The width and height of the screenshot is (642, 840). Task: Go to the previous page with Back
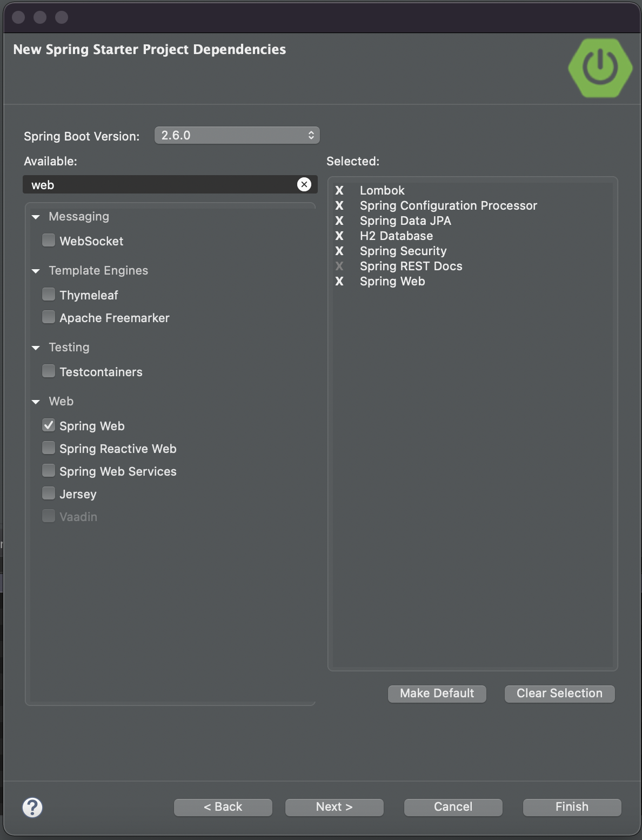(x=223, y=807)
